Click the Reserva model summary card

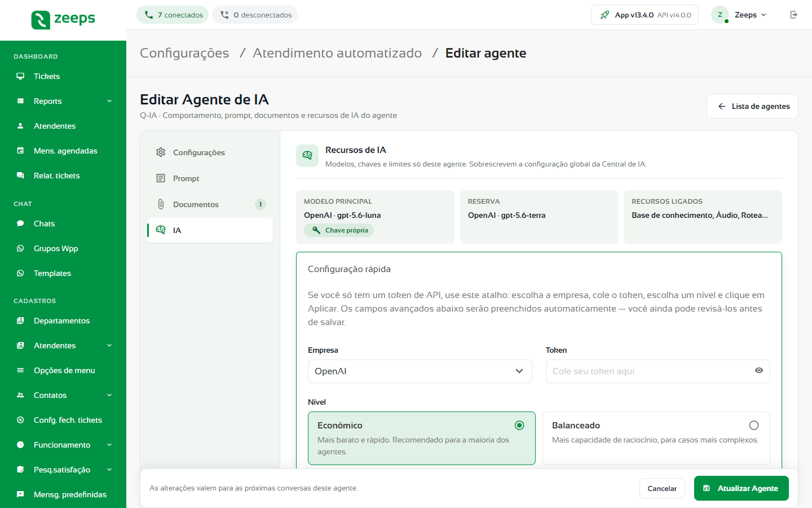coord(539,217)
